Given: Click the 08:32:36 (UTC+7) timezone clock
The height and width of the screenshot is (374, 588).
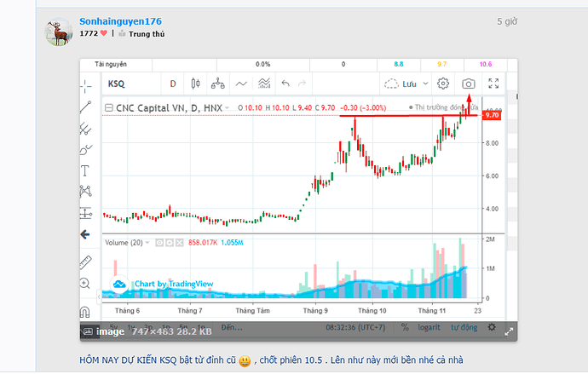Looking at the screenshot, I should [x=355, y=327].
